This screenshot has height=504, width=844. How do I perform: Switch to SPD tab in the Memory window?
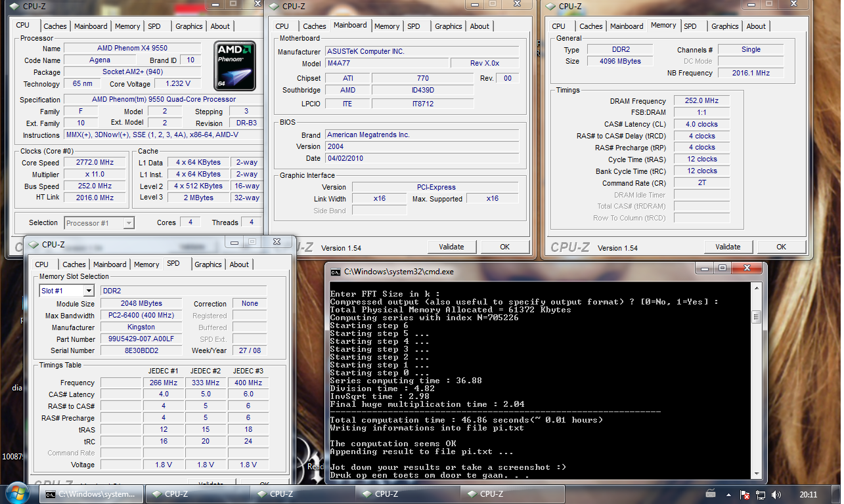[x=690, y=26]
